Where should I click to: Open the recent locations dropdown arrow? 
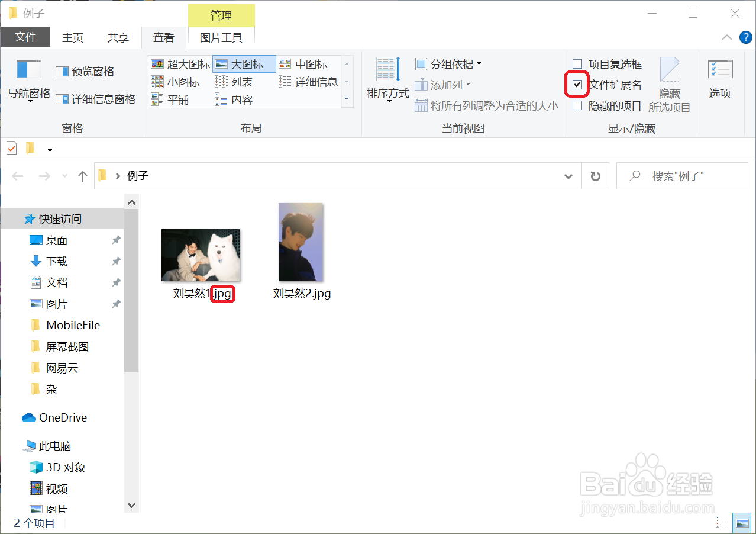point(64,176)
